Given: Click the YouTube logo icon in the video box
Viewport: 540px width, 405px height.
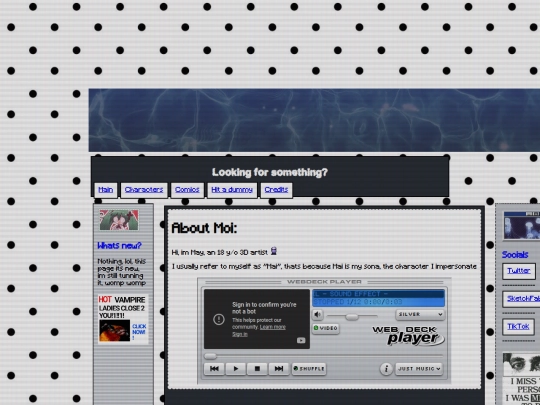Looking at the screenshot, I should pos(301,340).
